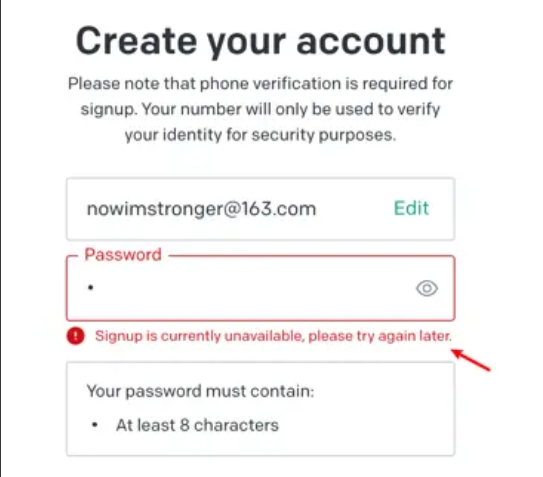The image size is (543, 477).
Task: Click the red arrow annotation
Action: pos(471,360)
